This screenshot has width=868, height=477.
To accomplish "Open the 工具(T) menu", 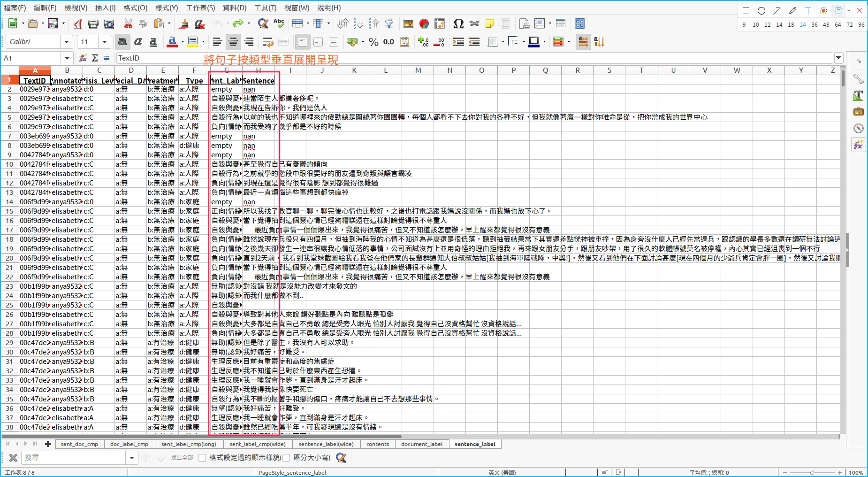I will [266, 8].
